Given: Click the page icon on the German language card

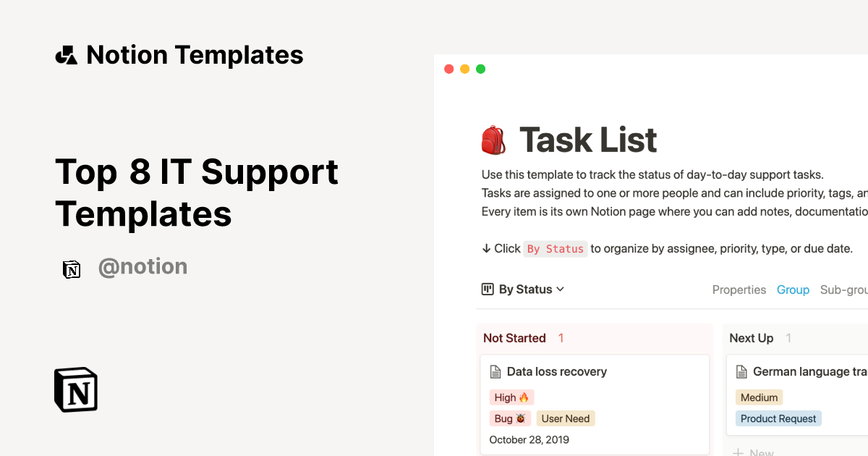Looking at the screenshot, I should click(x=741, y=371).
